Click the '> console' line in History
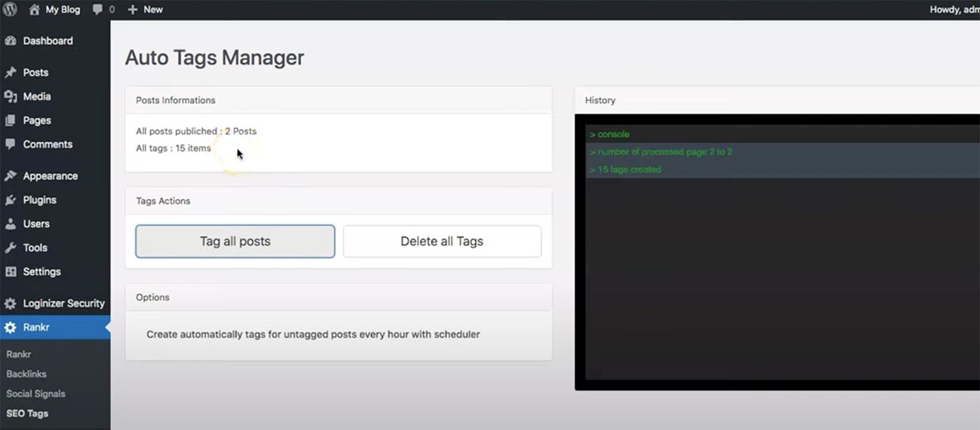980x430 pixels. tap(609, 134)
